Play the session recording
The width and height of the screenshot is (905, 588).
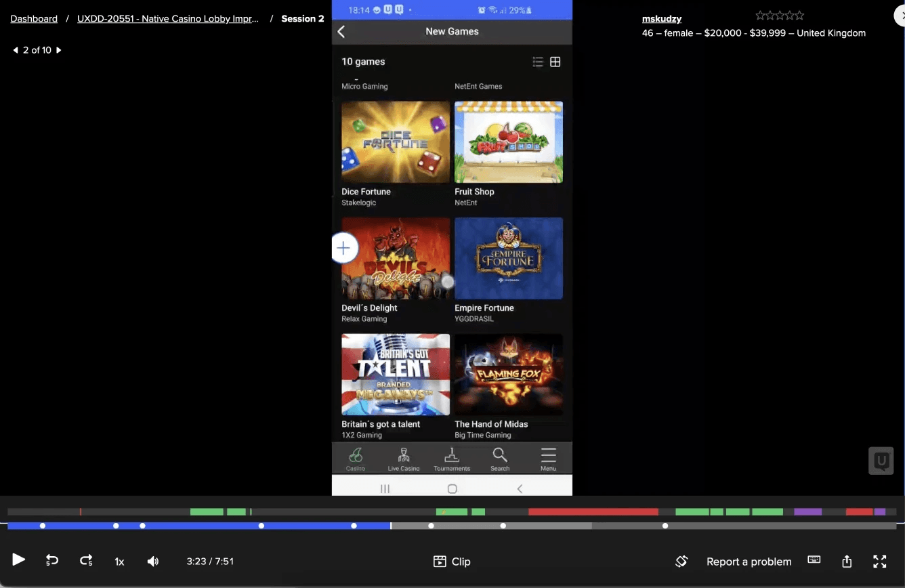click(x=19, y=560)
